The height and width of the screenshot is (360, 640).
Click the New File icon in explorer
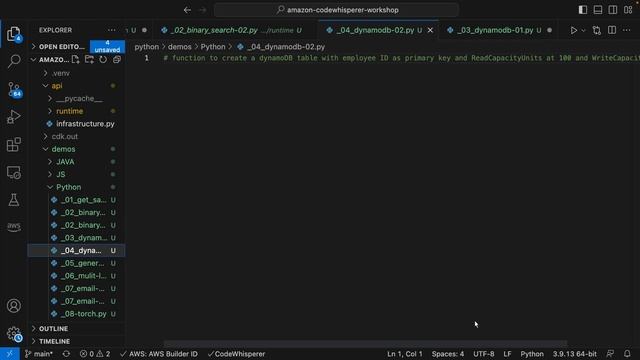click(x=76, y=60)
